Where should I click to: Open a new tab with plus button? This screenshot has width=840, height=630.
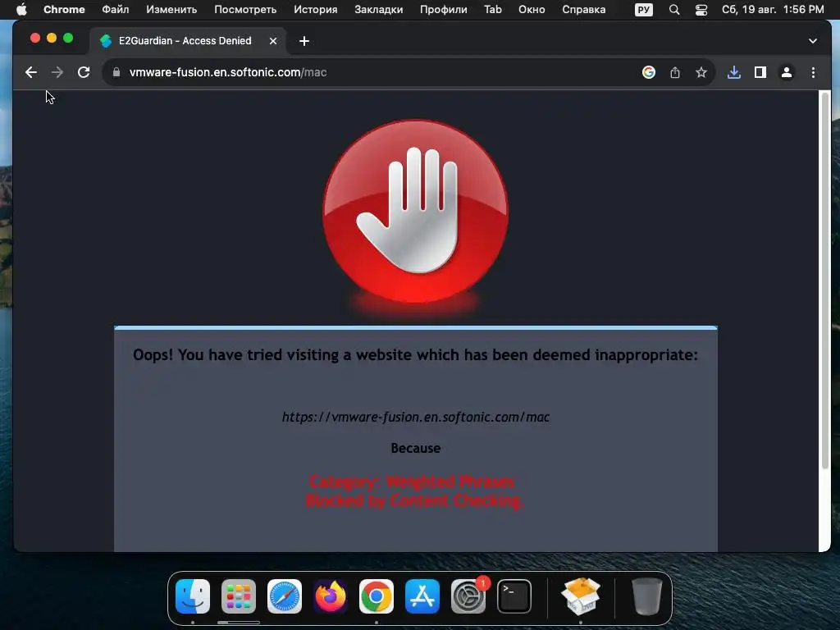click(304, 41)
